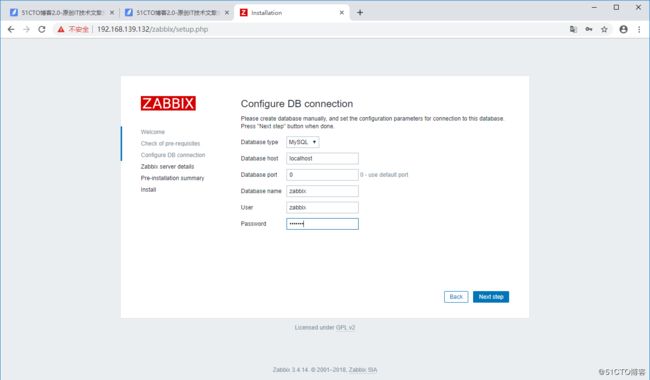Click the saved passwords key icon
The image size is (650, 380).
[x=589, y=29]
